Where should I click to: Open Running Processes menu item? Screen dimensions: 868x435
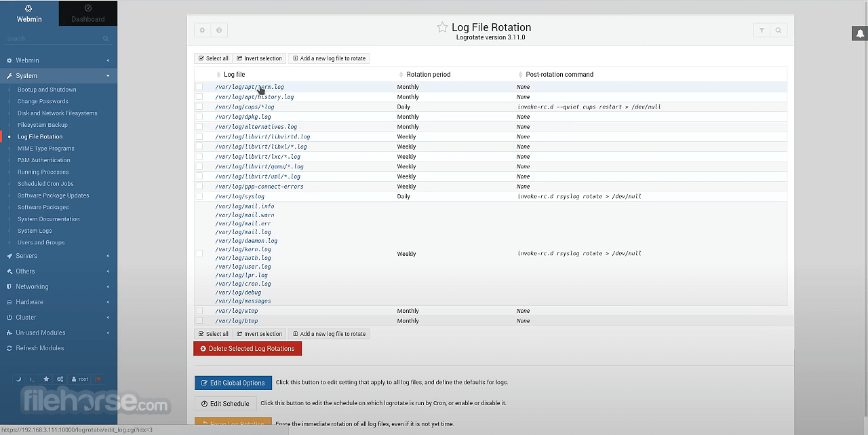pos(43,172)
